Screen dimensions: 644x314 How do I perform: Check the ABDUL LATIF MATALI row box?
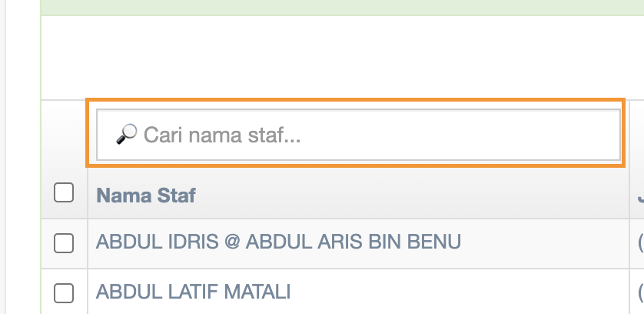point(64,292)
